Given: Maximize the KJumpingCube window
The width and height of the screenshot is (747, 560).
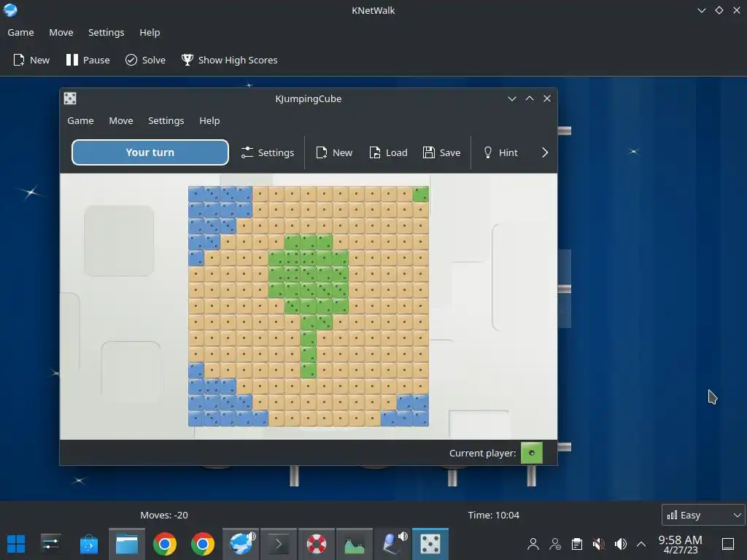Looking at the screenshot, I should coord(530,98).
